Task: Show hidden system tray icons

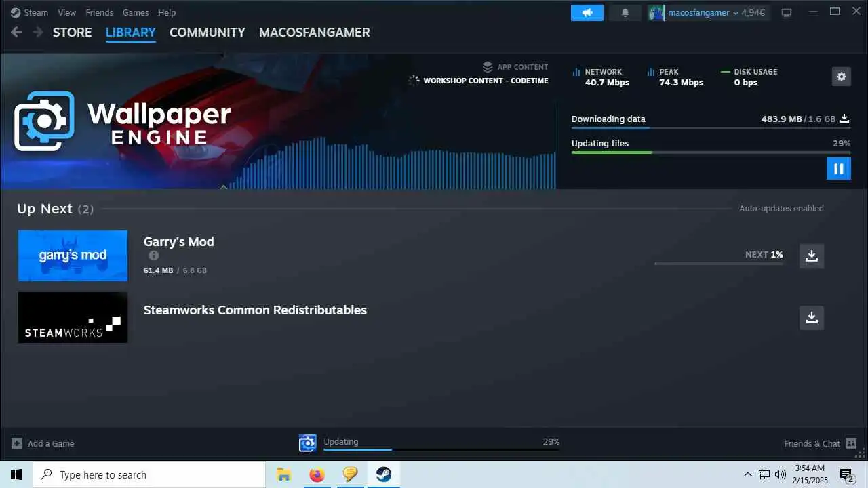Action: click(748, 474)
